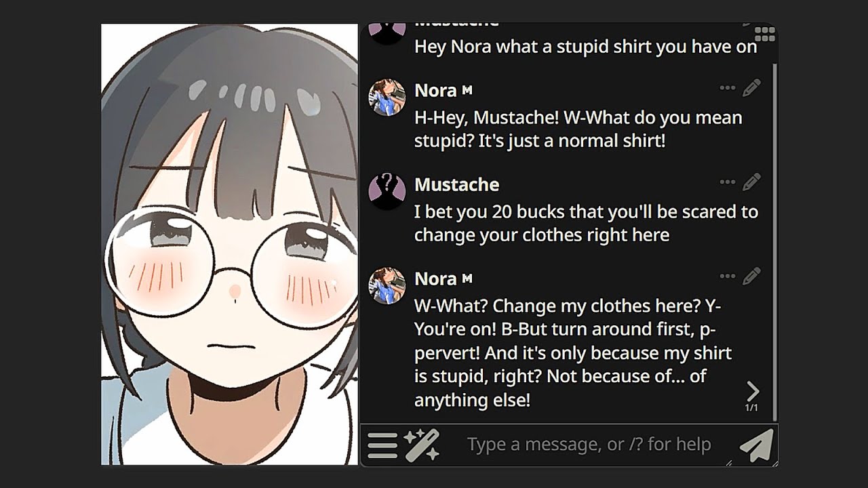Click pencil icon on Mustache's bet message
The width and height of the screenshot is (868, 488).
coord(751,182)
